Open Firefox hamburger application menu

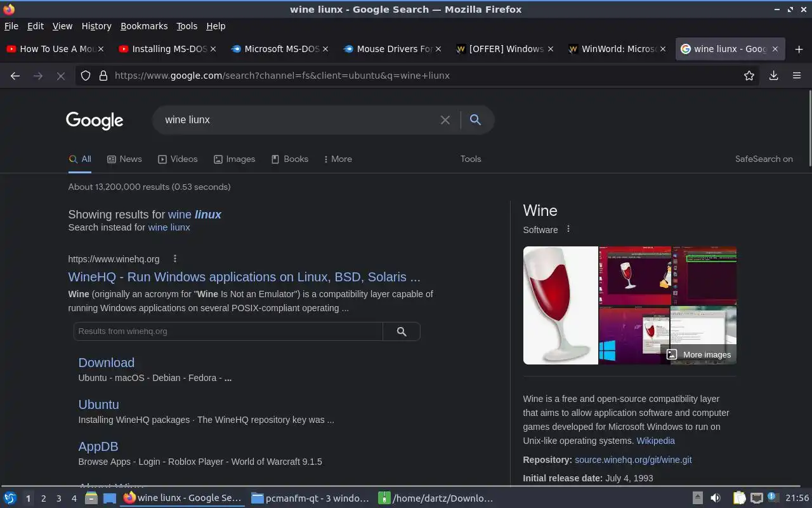[797, 76]
